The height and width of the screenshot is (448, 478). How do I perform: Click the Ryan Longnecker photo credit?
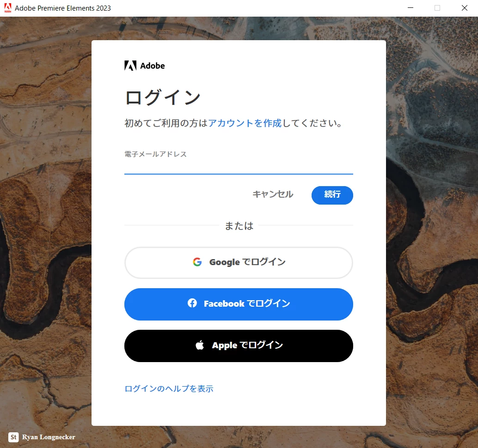click(x=49, y=437)
